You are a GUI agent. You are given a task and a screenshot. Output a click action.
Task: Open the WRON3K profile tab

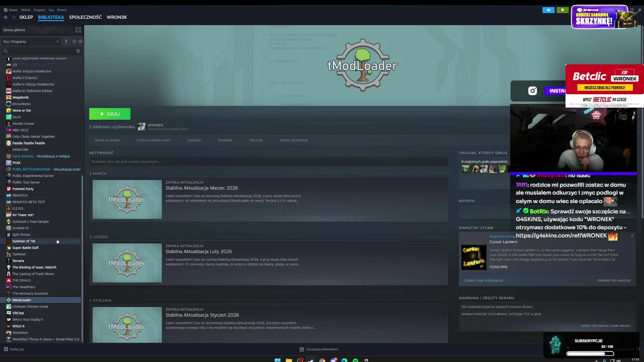point(117,17)
